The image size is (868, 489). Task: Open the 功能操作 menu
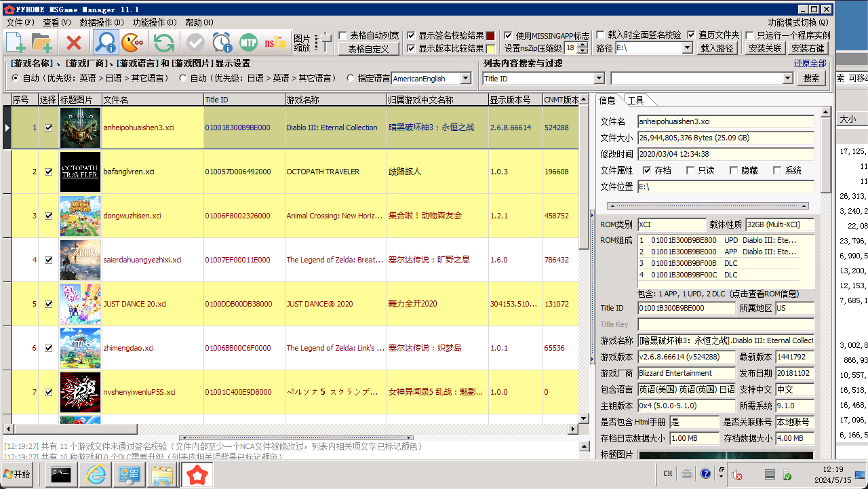tap(155, 22)
